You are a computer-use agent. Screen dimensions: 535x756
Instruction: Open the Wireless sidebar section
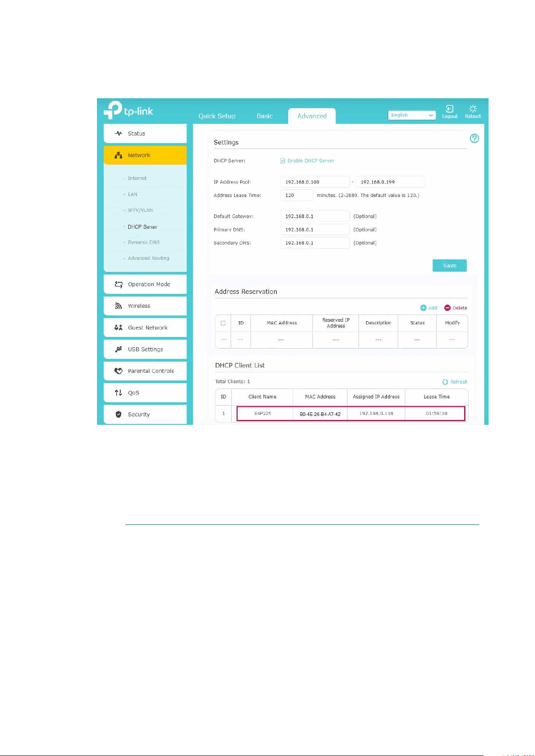[x=145, y=306]
